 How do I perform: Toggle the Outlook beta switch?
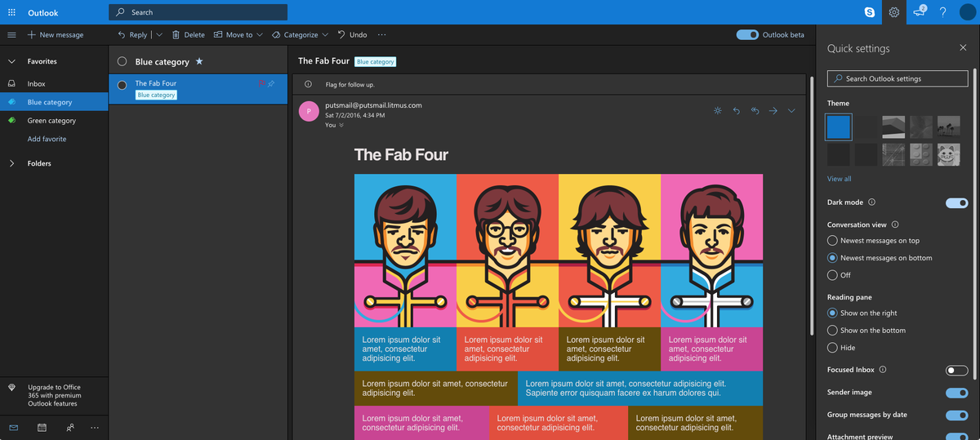coord(746,35)
